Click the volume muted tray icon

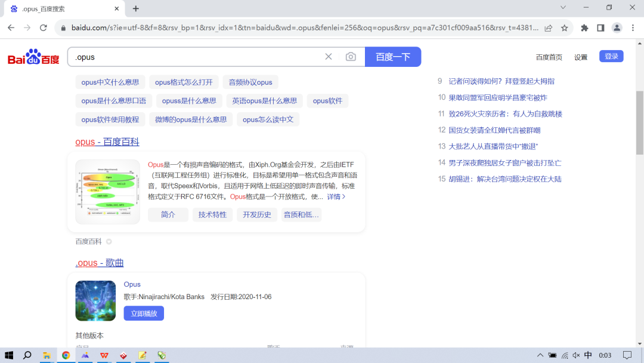(576, 355)
